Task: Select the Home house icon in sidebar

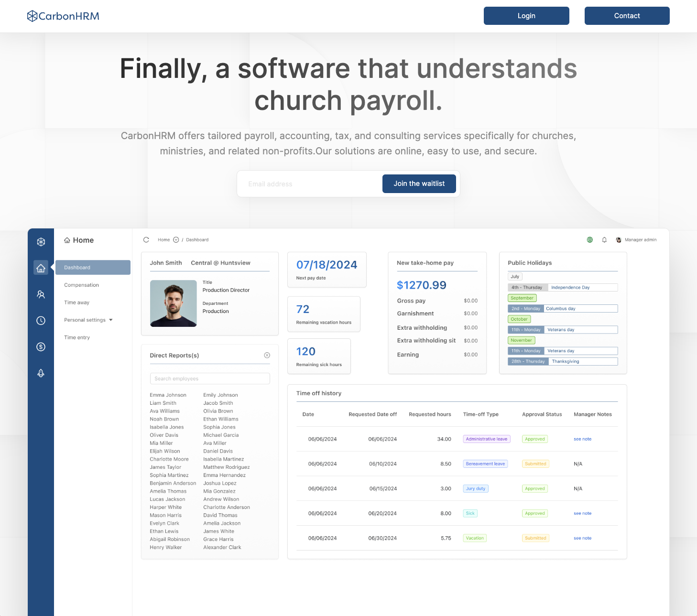Action: 41,268
